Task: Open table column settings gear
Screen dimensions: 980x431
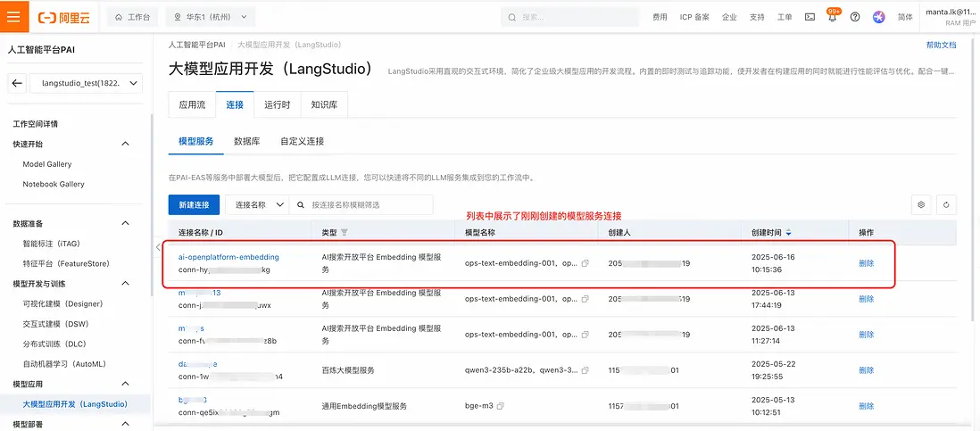Action: pyautogui.click(x=920, y=204)
